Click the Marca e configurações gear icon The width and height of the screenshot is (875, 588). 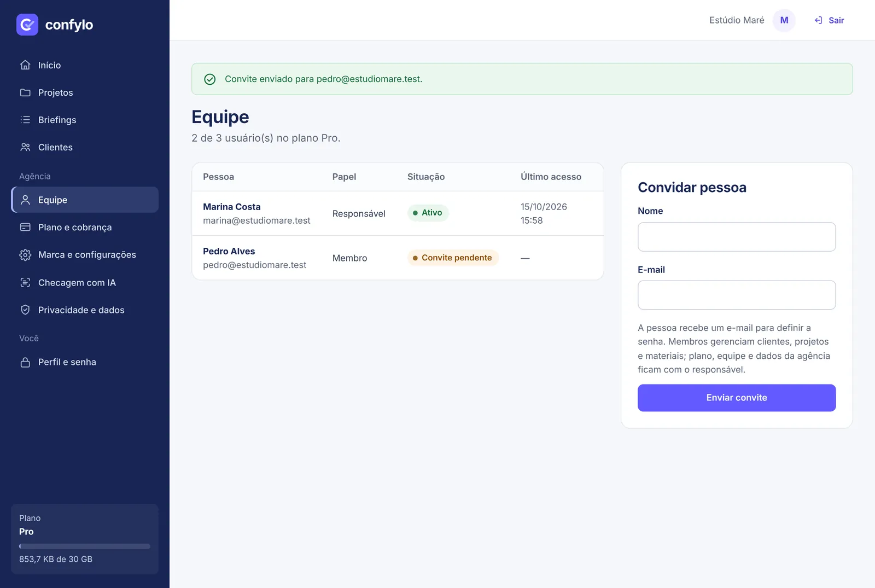(25, 255)
